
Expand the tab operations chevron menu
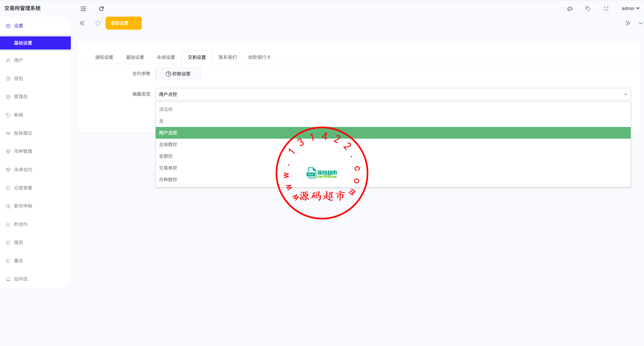[640, 23]
